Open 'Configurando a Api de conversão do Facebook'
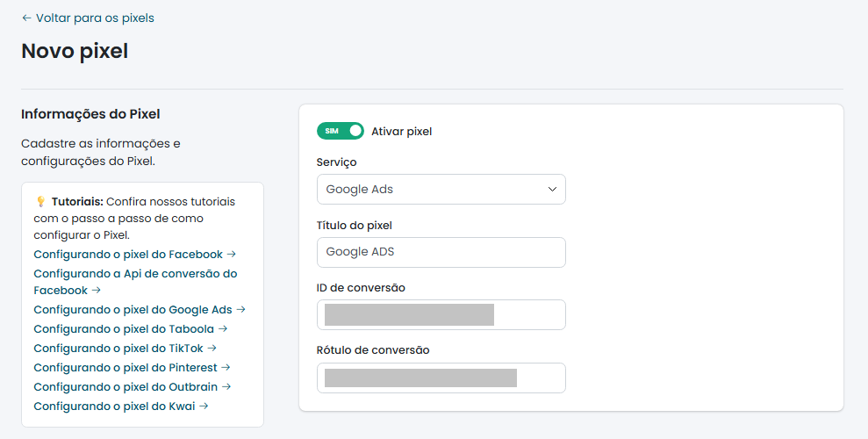 (135, 274)
